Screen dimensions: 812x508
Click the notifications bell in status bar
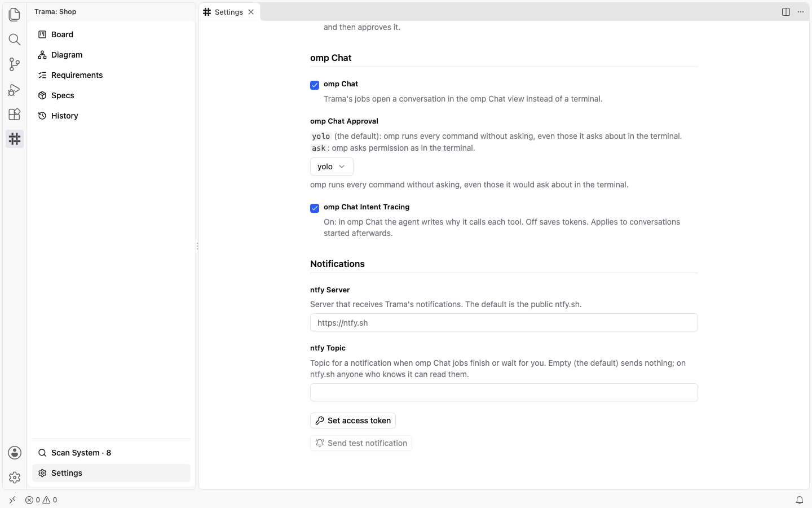800,500
